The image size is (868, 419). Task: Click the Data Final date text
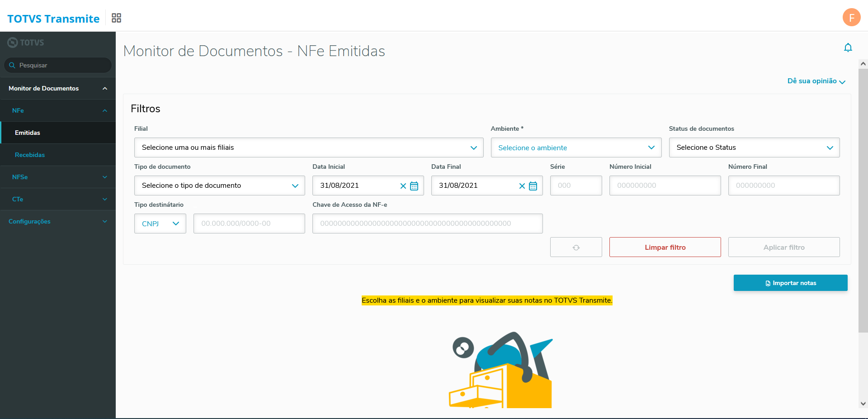coord(458,186)
